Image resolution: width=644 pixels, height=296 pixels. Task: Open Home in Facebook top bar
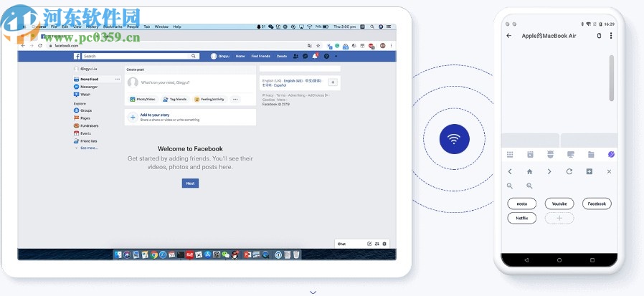240,56
